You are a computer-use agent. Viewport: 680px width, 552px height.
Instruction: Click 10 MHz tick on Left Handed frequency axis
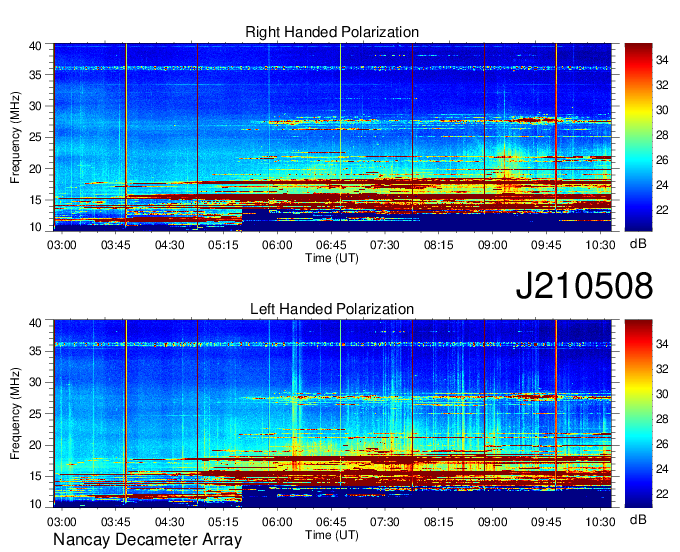tap(35, 504)
